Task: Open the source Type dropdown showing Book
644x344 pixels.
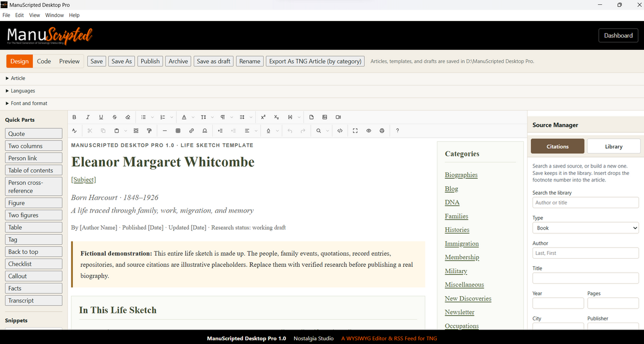Action: point(586,228)
